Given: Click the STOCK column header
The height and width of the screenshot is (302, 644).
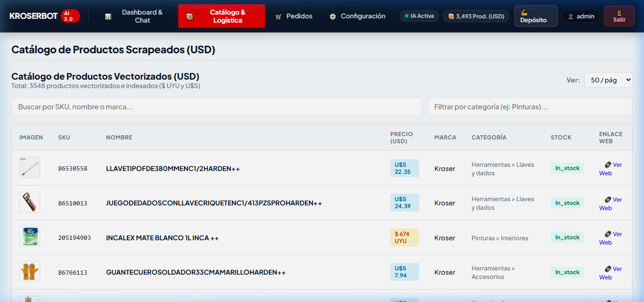Looking at the screenshot, I should tap(561, 138).
